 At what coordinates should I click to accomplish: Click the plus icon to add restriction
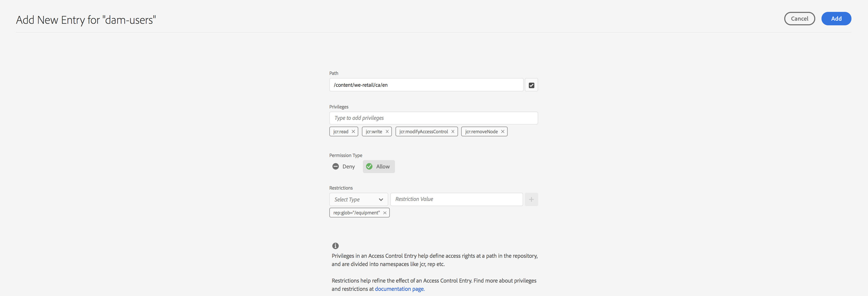point(531,199)
